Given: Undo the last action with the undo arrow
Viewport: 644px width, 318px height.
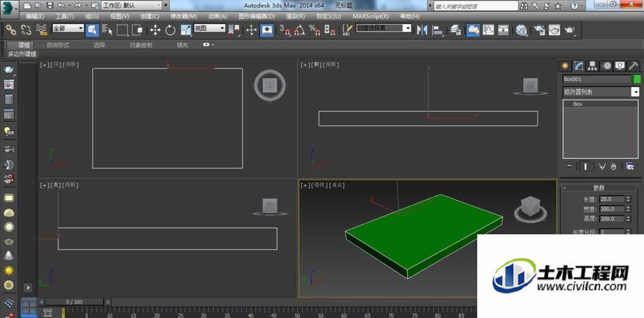Looking at the screenshot, I should [61, 6].
